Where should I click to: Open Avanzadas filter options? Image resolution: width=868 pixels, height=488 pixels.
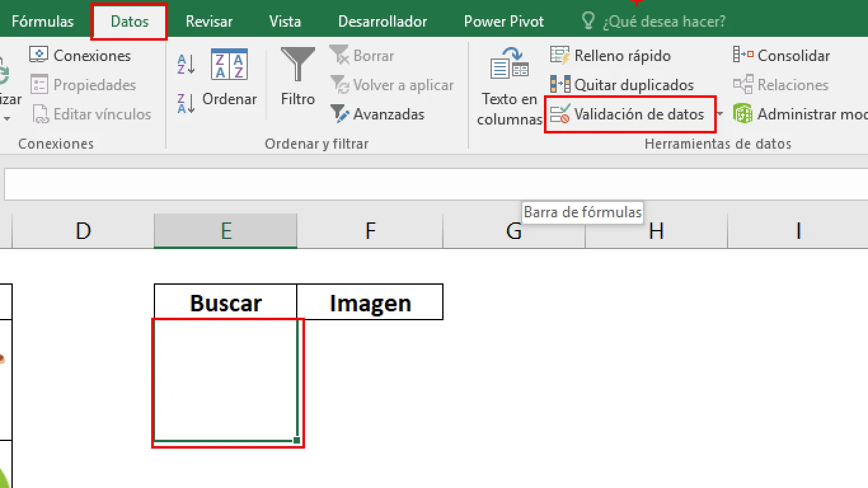pyautogui.click(x=377, y=114)
